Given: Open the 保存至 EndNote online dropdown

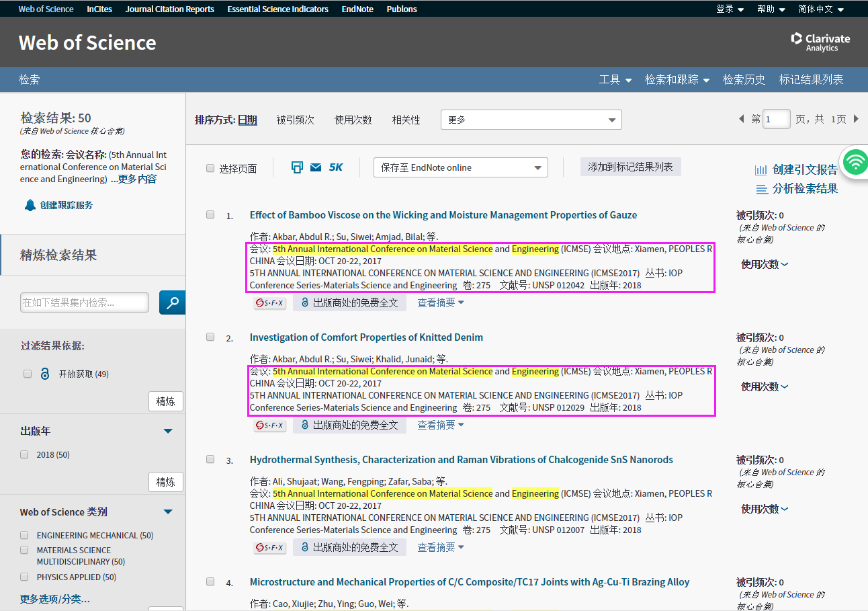Looking at the screenshot, I should coord(461,167).
